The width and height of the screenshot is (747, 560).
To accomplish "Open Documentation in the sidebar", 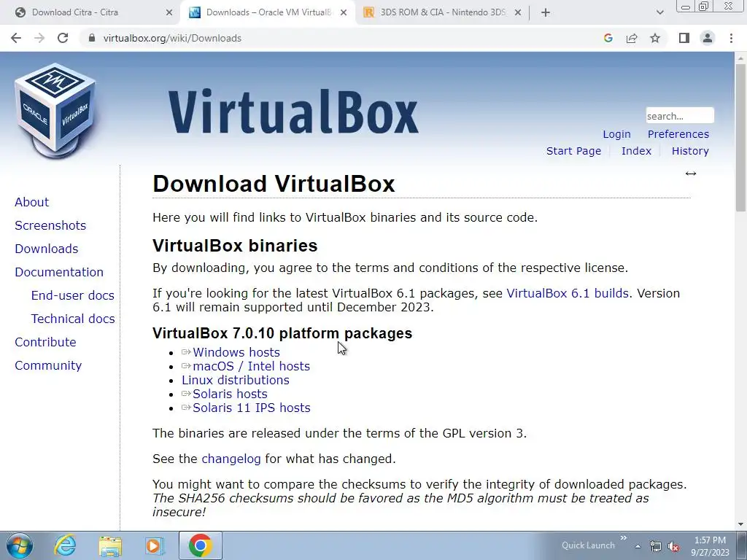I will [x=59, y=272].
